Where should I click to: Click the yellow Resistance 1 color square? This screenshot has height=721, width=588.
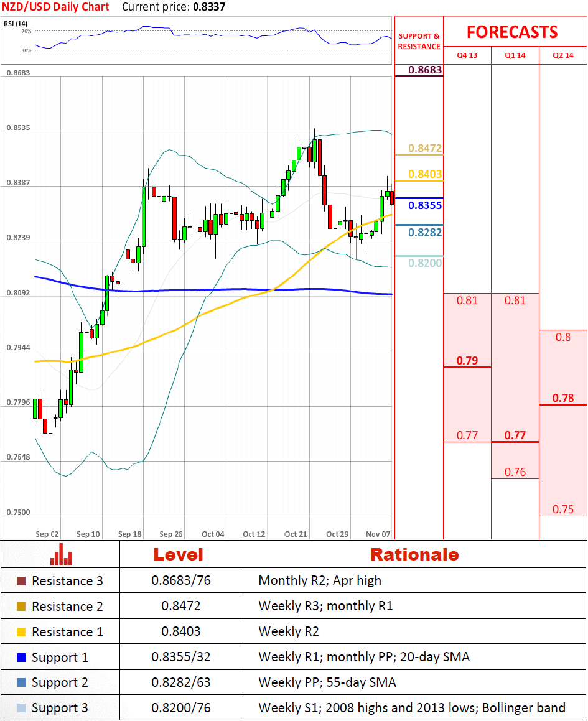[21, 632]
